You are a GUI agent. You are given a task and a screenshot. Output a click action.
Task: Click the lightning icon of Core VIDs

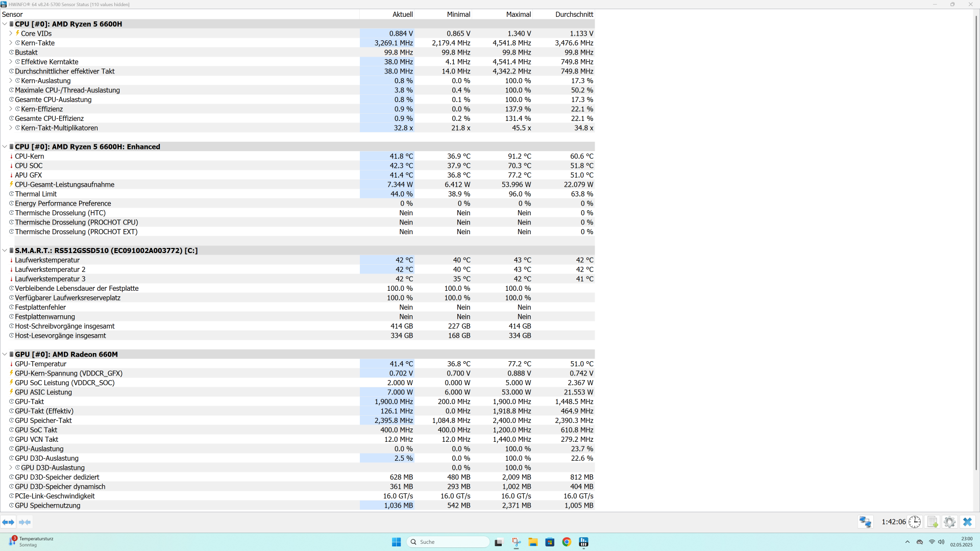[x=17, y=33]
